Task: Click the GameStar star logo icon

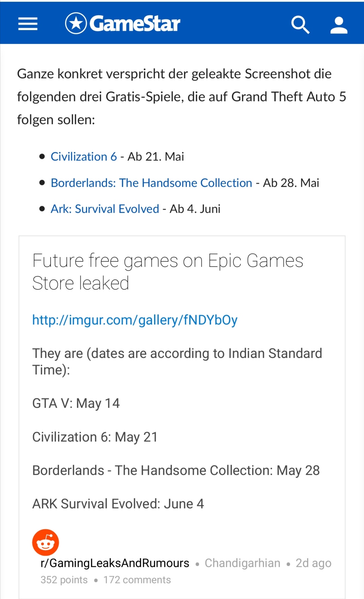Action: [x=76, y=23]
